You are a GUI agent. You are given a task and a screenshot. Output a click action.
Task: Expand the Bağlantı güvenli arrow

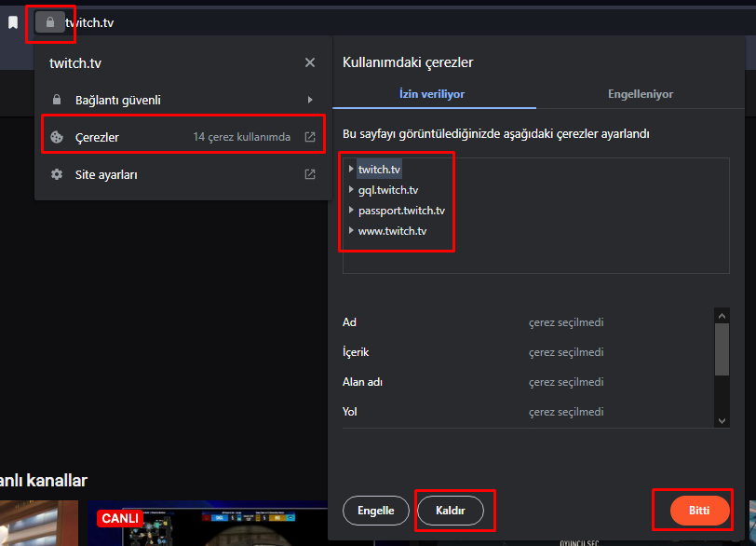click(310, 100)
